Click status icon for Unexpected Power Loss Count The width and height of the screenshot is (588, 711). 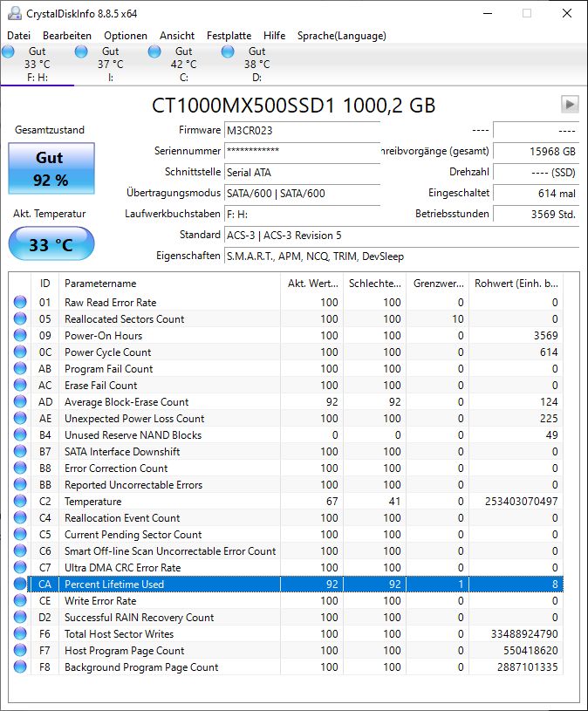[x=20, y=418]
